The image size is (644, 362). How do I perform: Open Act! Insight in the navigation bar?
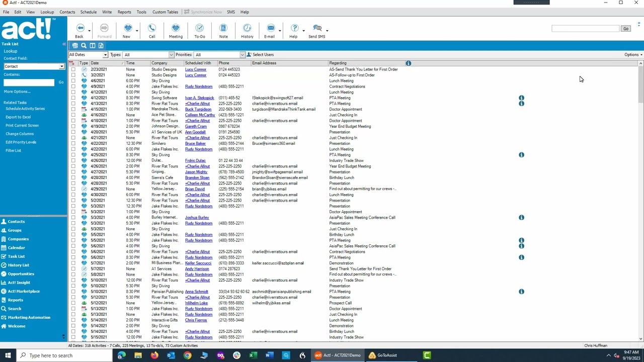coord(19,283)
